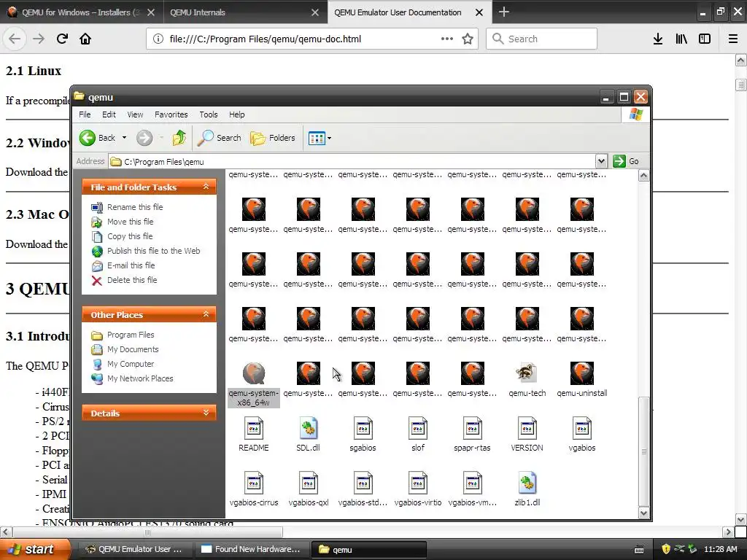Open the browser hamburger menu
Image resolution: width=747 pixels, height=560 pixels.
coord(733,39)
